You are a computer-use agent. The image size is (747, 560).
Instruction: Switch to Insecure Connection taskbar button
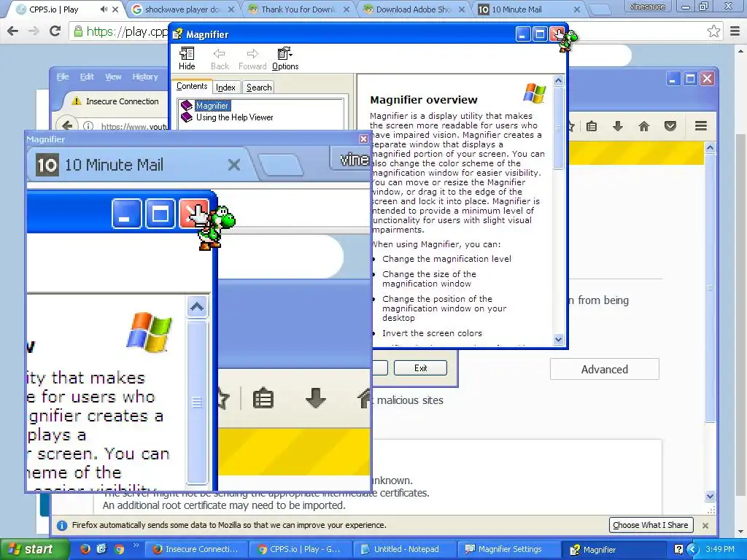tap(196, 549)
